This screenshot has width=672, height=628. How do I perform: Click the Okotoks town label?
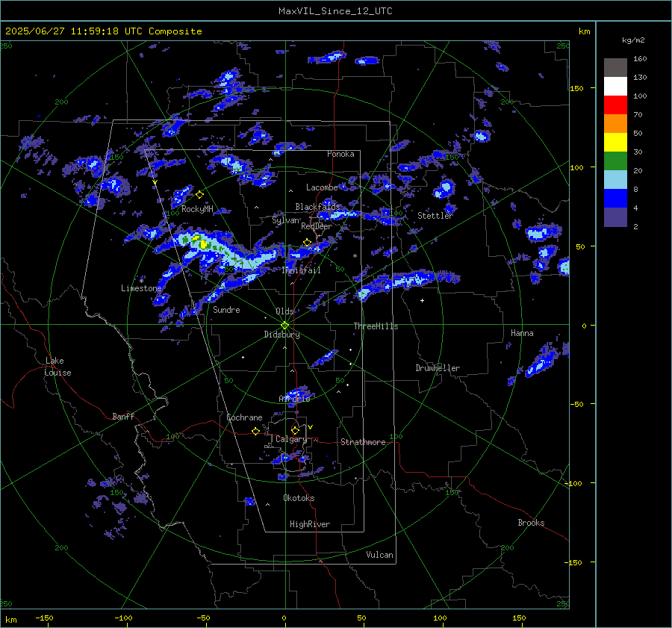(x=299, y=498)
